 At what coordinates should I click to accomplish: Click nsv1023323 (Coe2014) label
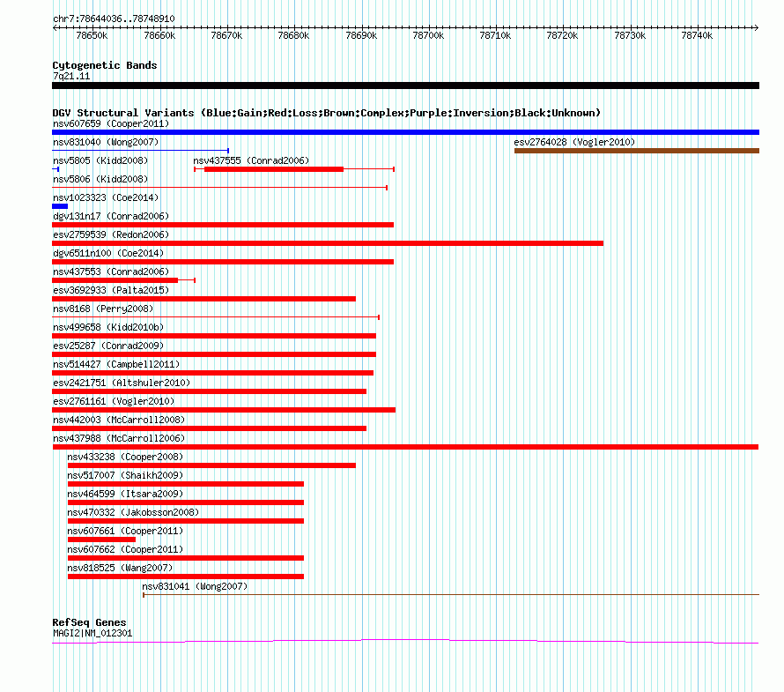[x=106, y=197]
